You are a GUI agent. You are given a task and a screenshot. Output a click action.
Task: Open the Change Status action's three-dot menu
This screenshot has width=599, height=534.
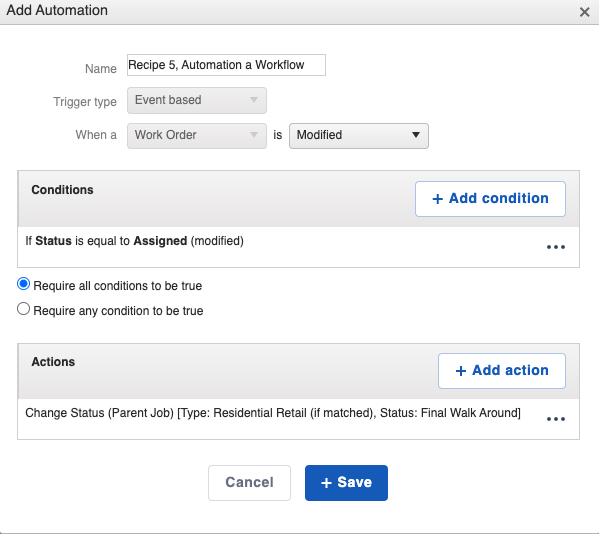tap(555, 419)
